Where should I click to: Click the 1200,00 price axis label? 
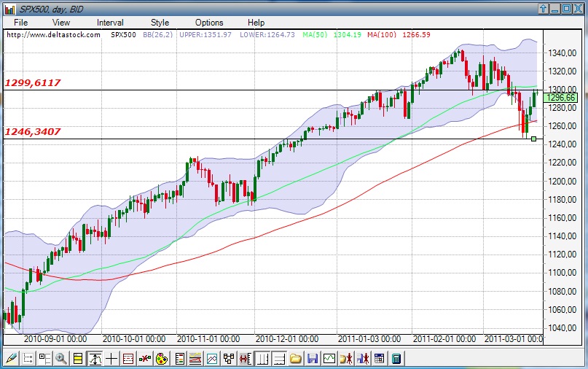click(x=562, y=182)
